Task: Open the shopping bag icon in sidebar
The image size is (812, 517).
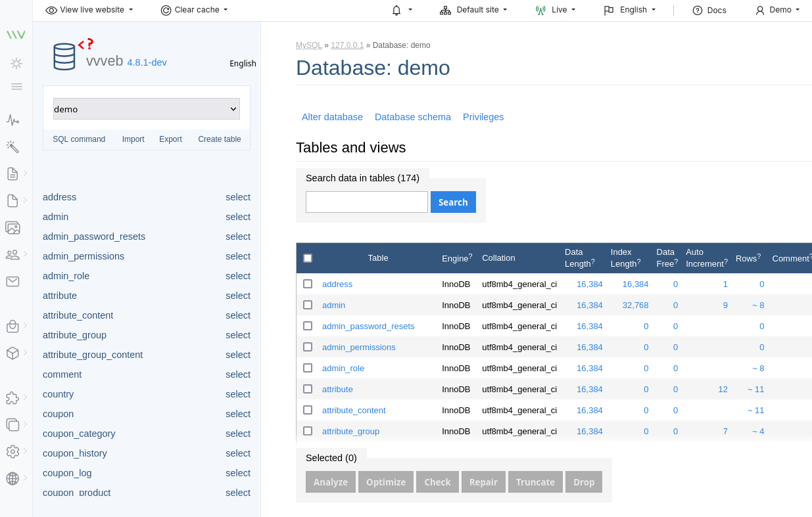Action: [x=12, y=326]
